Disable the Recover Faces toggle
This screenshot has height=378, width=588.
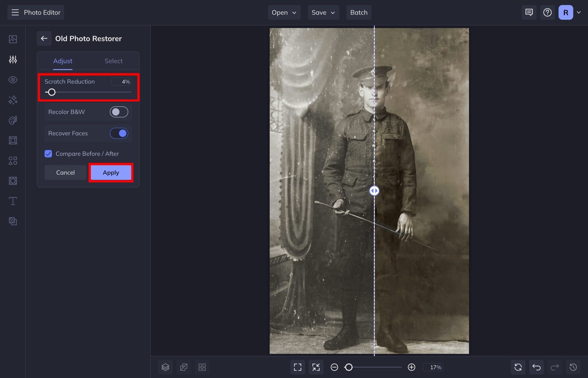pyautogui.click(x=119, y=133)
